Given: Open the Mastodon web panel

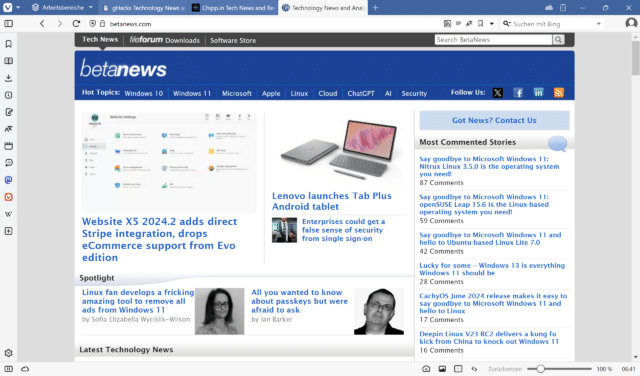Looking at the screenshot, I should click(x=8, y=180).
